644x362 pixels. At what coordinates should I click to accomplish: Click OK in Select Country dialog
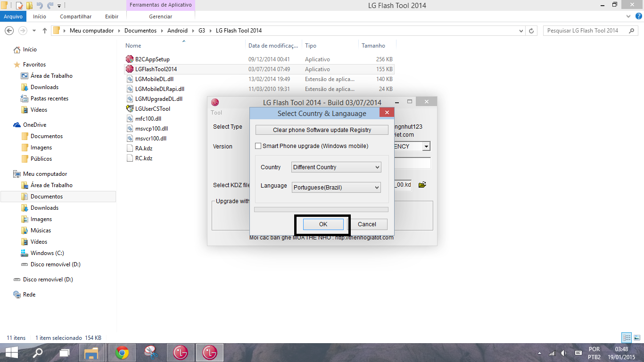click(x=323, y=224)
